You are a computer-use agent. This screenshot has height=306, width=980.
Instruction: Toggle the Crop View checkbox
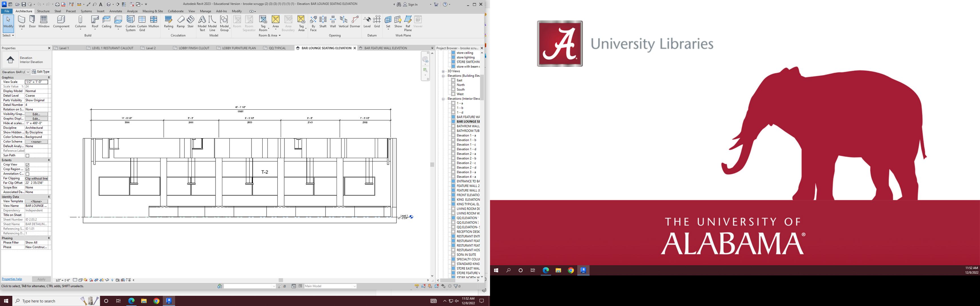pyautogui.click(x=28, y=165)
